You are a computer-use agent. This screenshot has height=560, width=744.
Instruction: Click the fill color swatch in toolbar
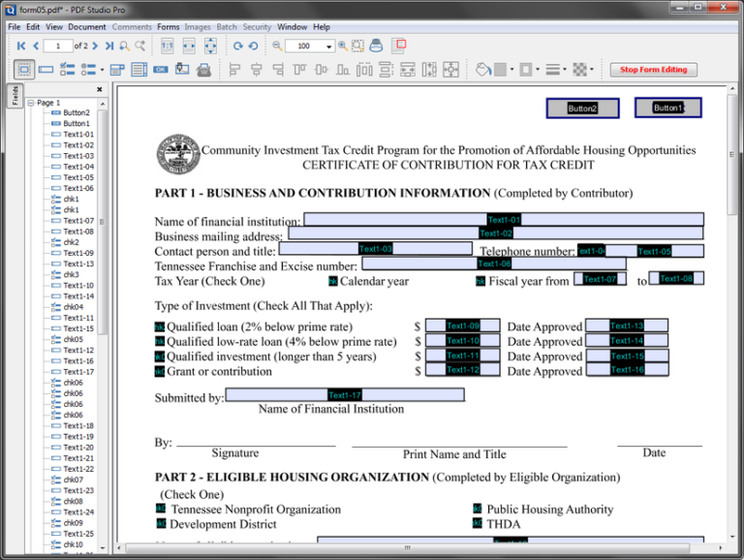tap(500, 70)
